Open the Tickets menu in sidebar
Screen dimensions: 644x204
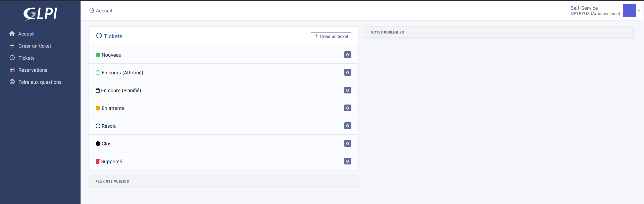(26, 58)
